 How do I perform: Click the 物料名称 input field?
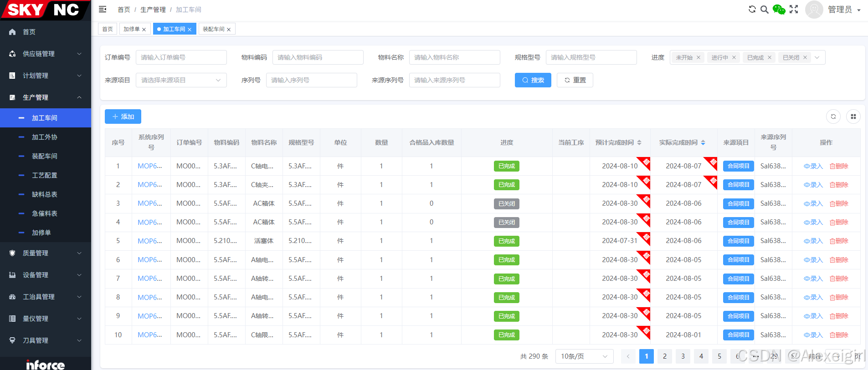(455, 57)
